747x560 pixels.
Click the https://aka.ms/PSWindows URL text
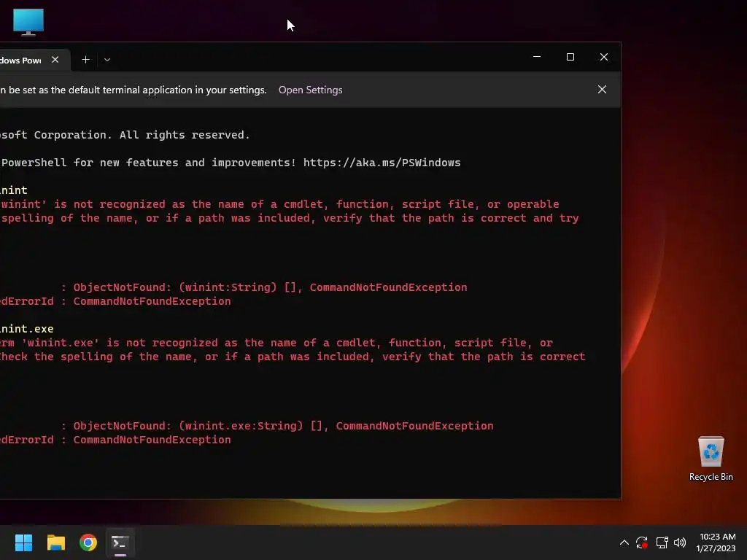[382, 163]
